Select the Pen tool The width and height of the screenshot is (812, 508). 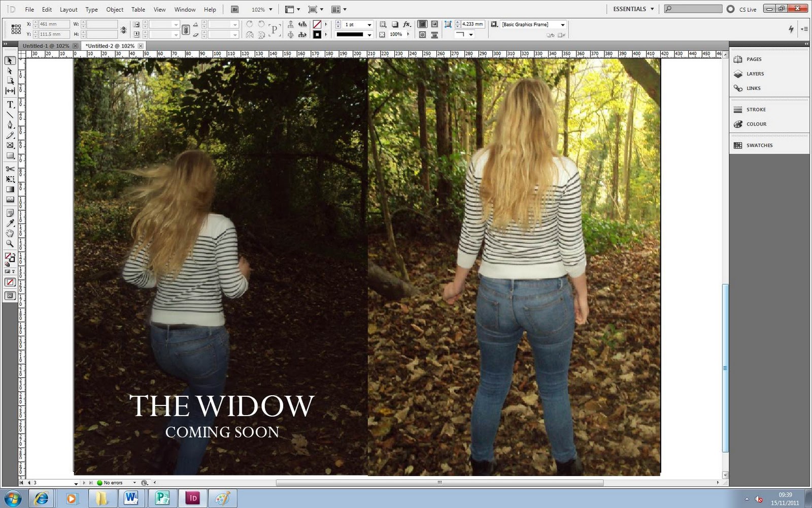9,125
